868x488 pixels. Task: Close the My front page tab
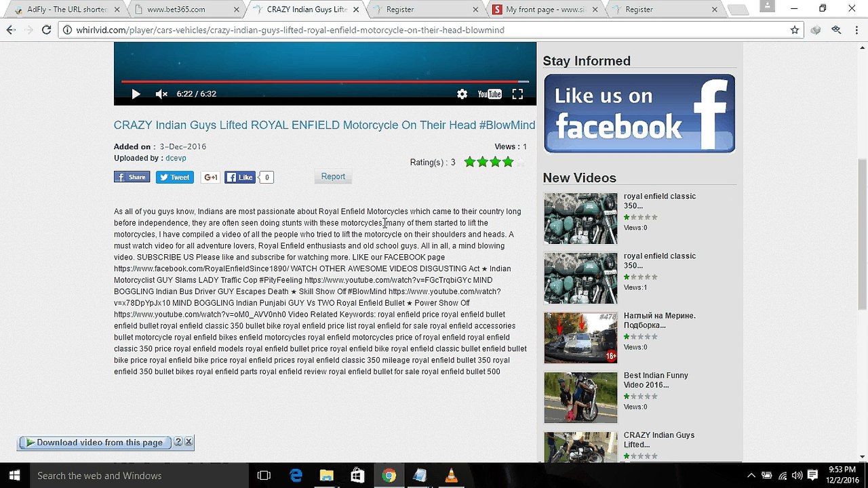595,9
